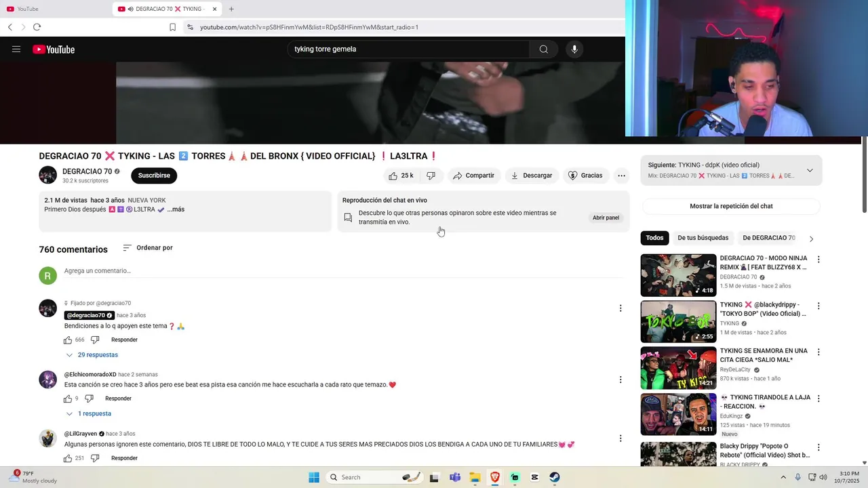Open the YouTube hamburger guide menu
The image size is (868, 488).
coord(16,49)
